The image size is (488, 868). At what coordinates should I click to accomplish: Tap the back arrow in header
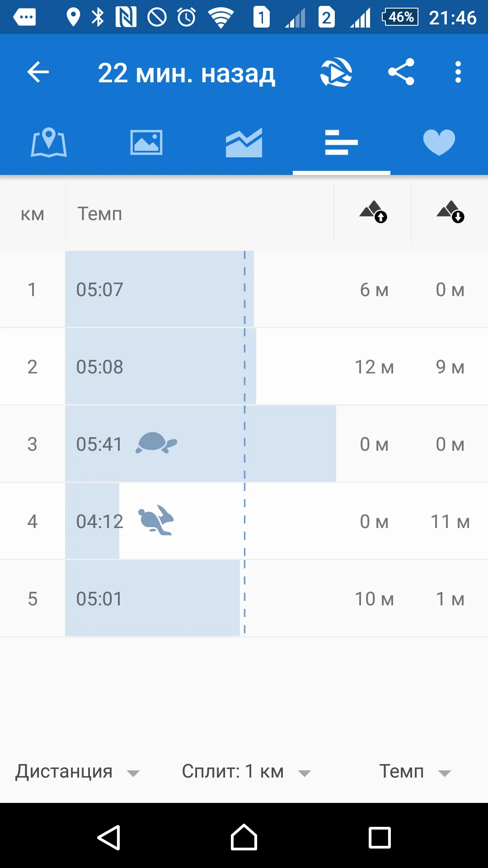(x=38, y=72)
